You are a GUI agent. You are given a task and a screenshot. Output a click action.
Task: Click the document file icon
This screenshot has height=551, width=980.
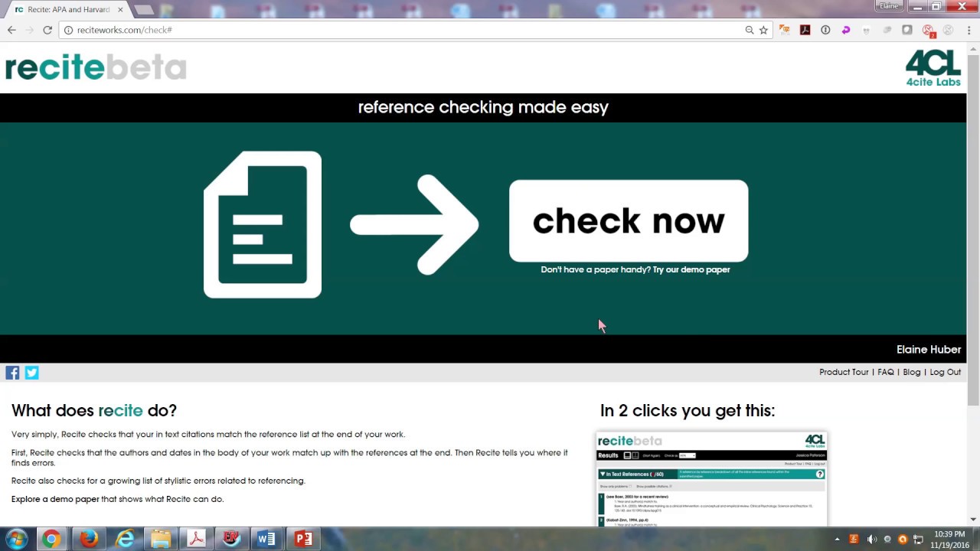click(263, 224)
